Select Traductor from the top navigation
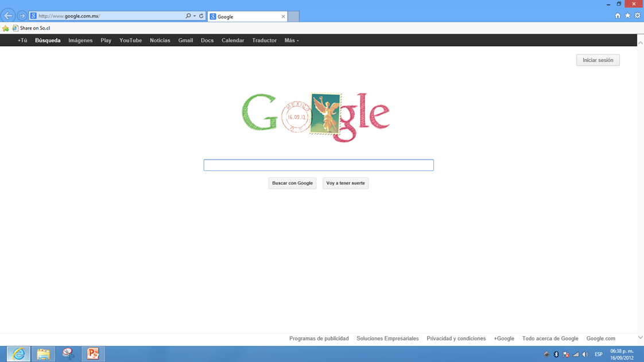This screenshot has width=644, height=362. (x=264, y=41)
